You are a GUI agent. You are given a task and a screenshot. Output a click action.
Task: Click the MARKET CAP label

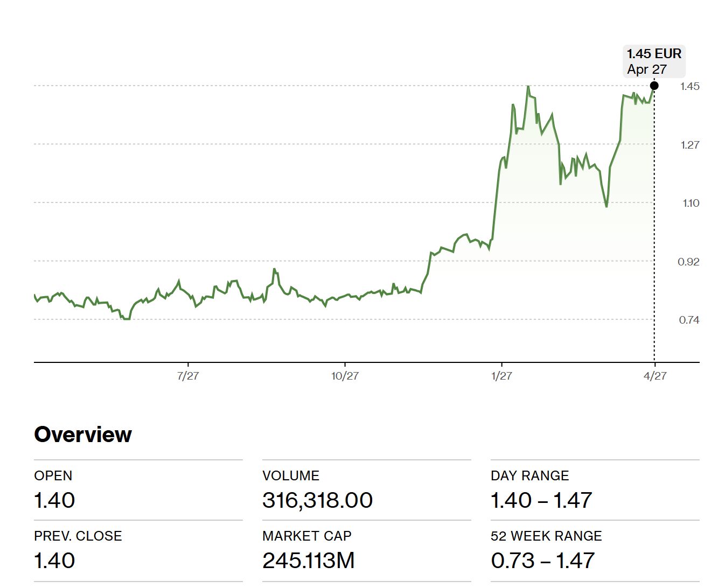pyautogui.click(x=306, y=536)
